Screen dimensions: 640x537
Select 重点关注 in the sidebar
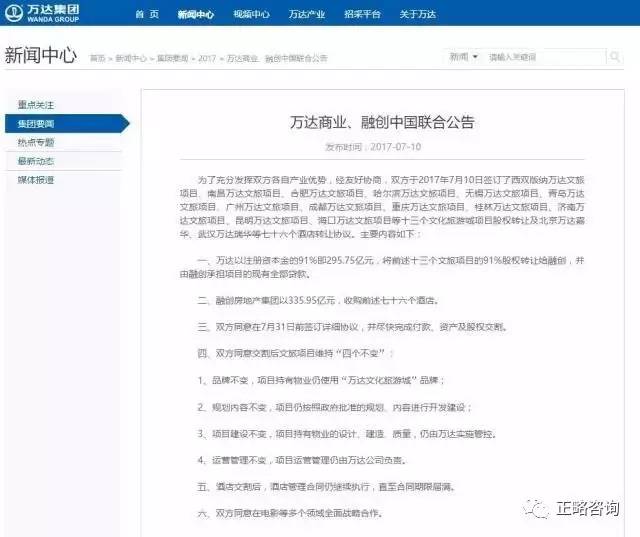36,105
